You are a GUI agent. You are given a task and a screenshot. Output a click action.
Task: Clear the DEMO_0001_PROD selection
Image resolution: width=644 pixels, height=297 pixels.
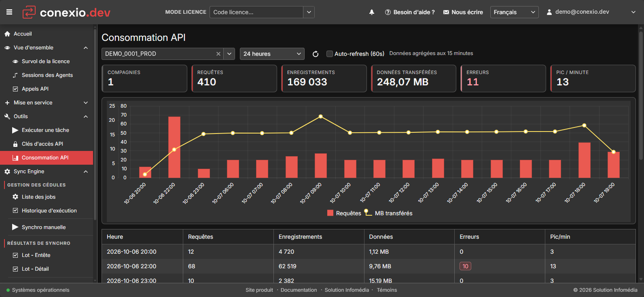[x=218, y=54]
